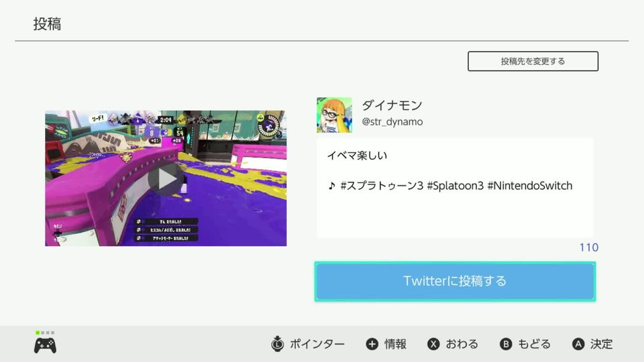Click the @str_dynamo handle
The width and height of the screenshot is (644, 362).
[x=392, y=122]
